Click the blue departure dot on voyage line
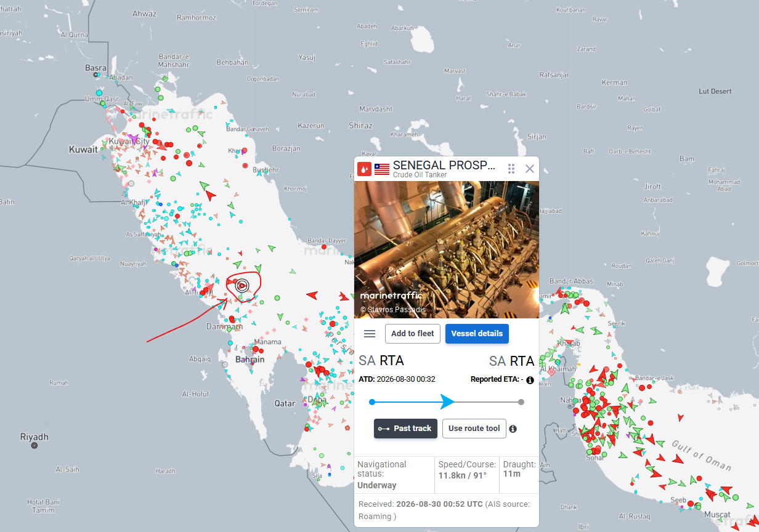 (x=372, y=402)
